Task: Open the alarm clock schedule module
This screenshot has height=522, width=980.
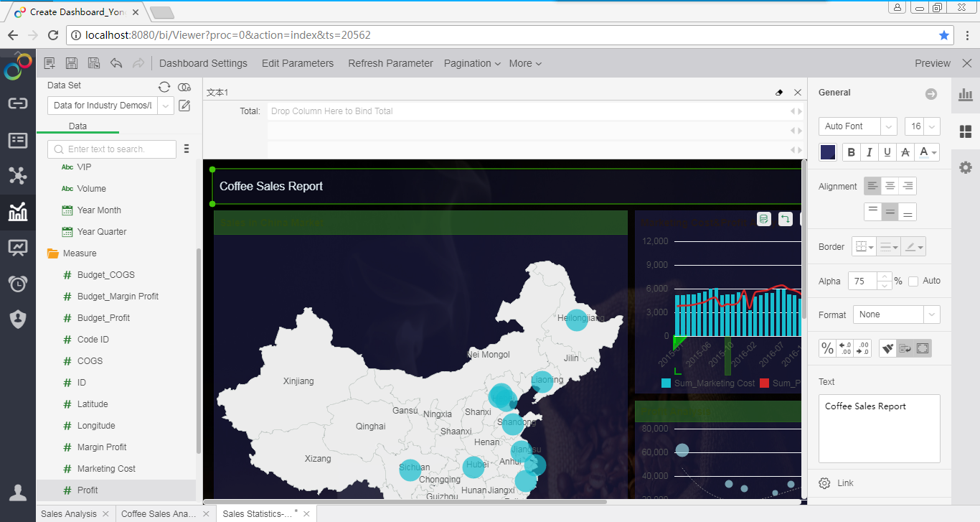Action: 18,284
